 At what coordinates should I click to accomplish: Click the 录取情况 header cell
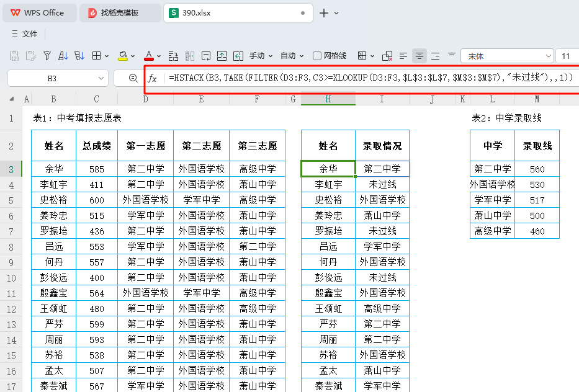(382, 146)
